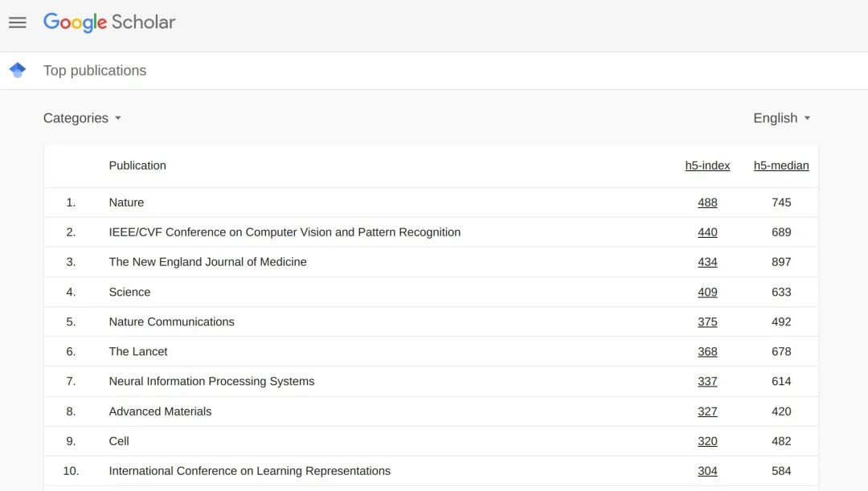Click the Cell publication name
868x491 pixels.
tap(119, 441)
